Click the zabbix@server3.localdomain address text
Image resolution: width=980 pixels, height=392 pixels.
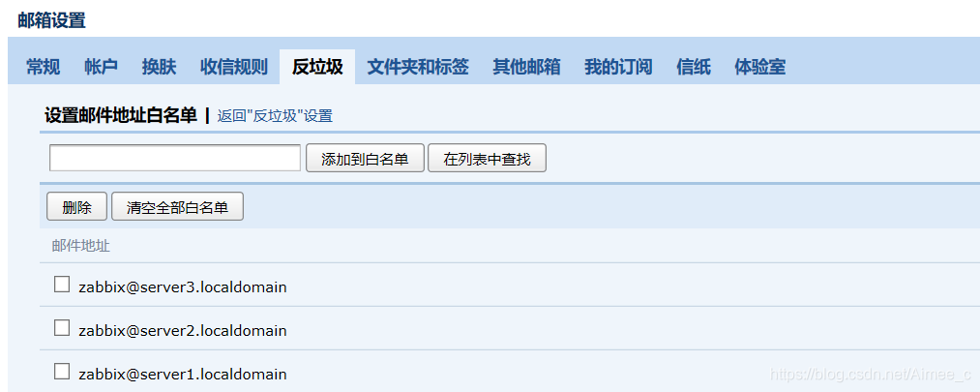tap(183, 287)
